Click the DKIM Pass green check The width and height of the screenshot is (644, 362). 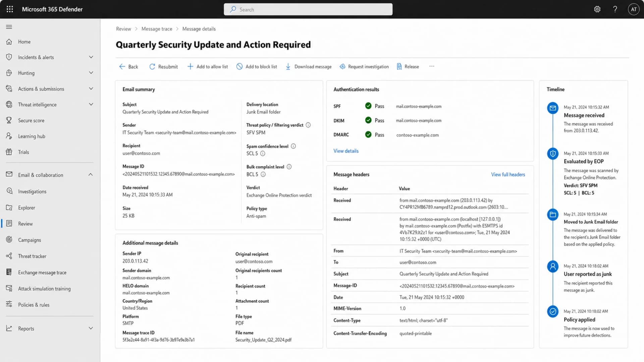[368, 120]
